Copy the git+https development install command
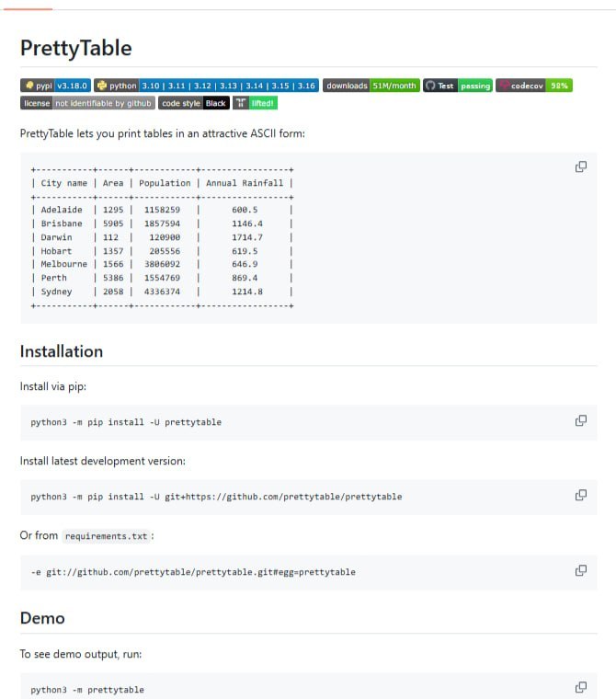This screenshot has height=699, width=616. click(581, 495)
